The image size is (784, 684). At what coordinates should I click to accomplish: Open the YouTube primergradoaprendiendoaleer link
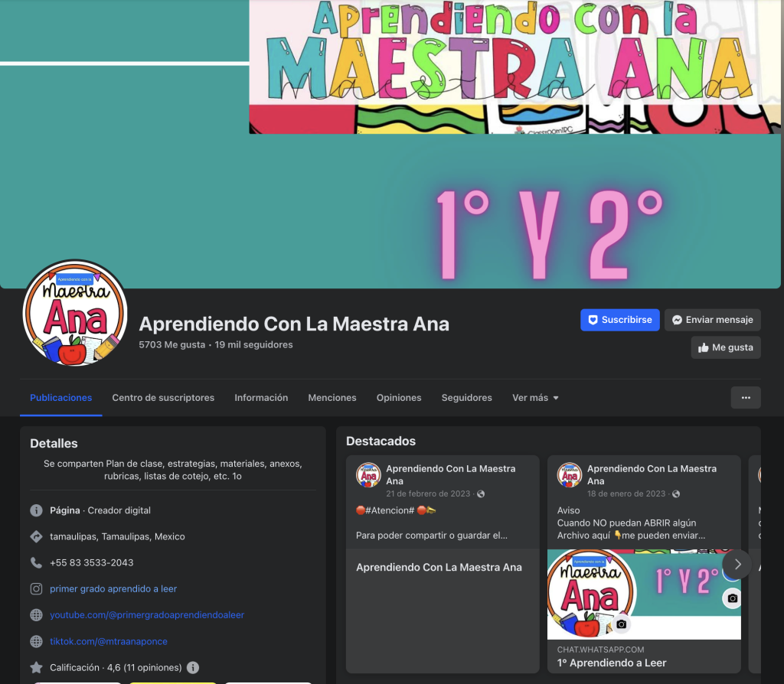147,615
